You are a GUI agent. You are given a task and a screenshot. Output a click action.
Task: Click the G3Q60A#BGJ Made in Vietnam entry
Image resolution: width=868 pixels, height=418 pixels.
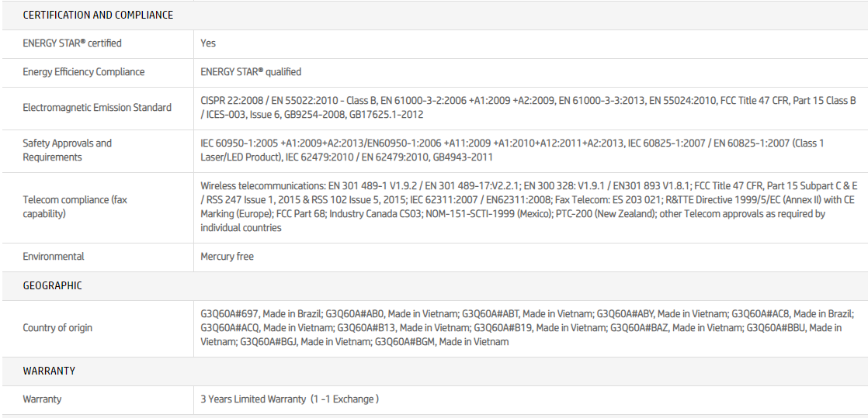[x=304, y=342]
